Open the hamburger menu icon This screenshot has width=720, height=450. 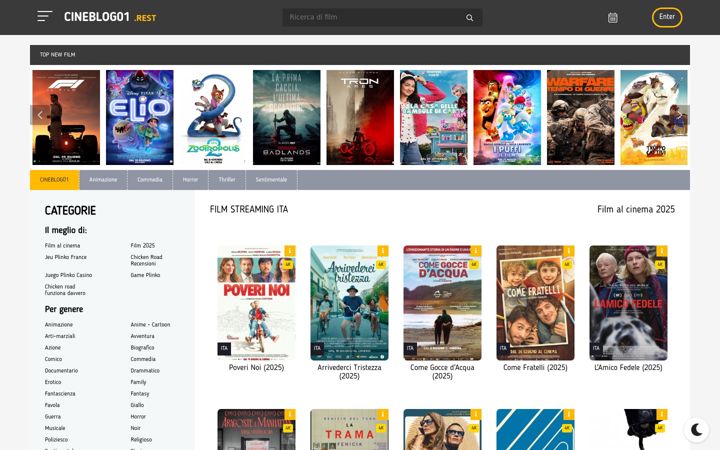[x=45, y=17]
